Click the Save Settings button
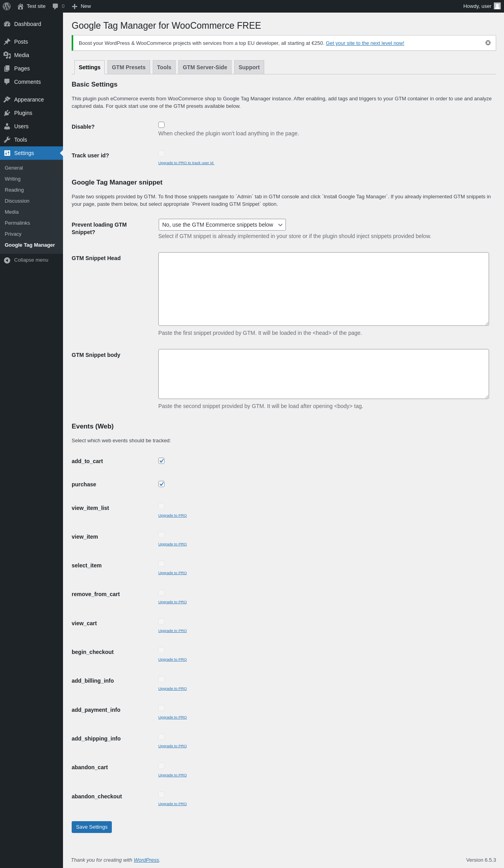Screen dimensions: 504x868 coord(92,827)
